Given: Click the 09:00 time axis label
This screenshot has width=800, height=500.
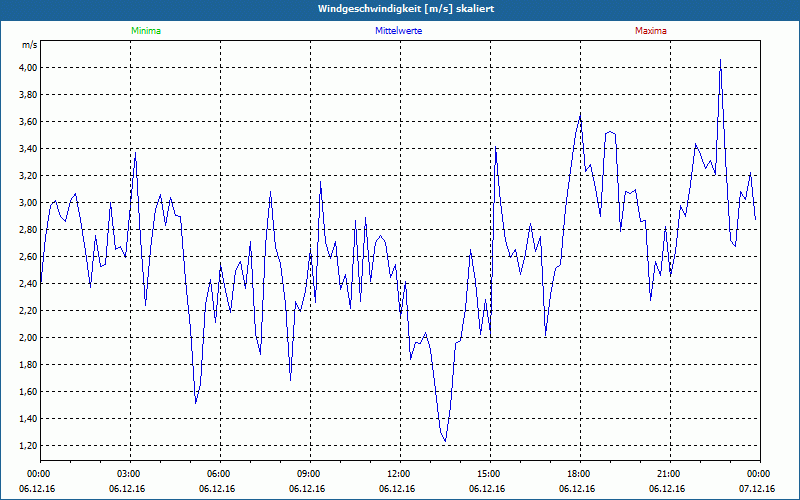Looking at the screenshot, I should (x=310, y=474).
